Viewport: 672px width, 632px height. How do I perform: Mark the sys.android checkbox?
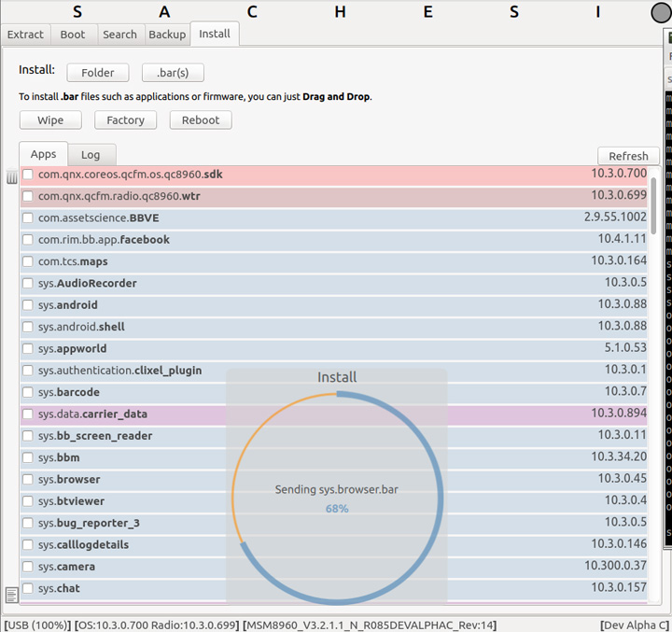[x=28, y=305]
